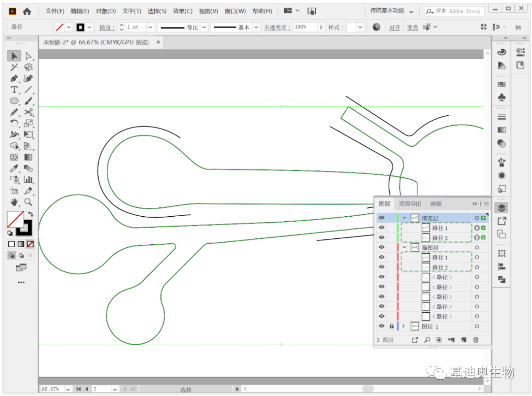This screenshot has height=396, width=532.
Task: Swap fill and stroke colors arrow
Action: [31, 214]
